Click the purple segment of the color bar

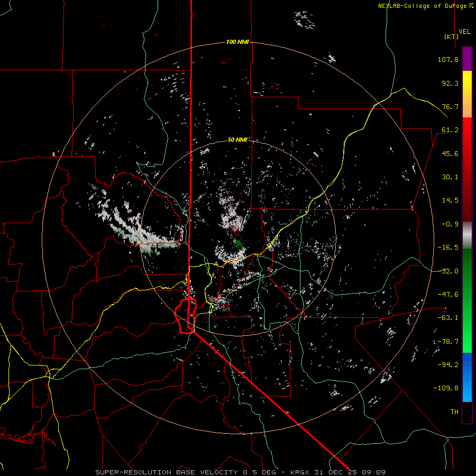coord(467,59)
